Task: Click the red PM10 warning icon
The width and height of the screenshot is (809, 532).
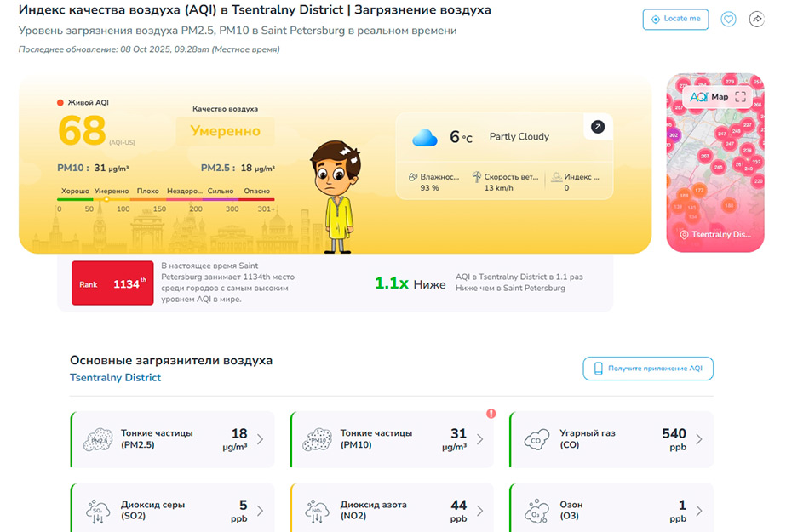Action: [x=491, y=414]
